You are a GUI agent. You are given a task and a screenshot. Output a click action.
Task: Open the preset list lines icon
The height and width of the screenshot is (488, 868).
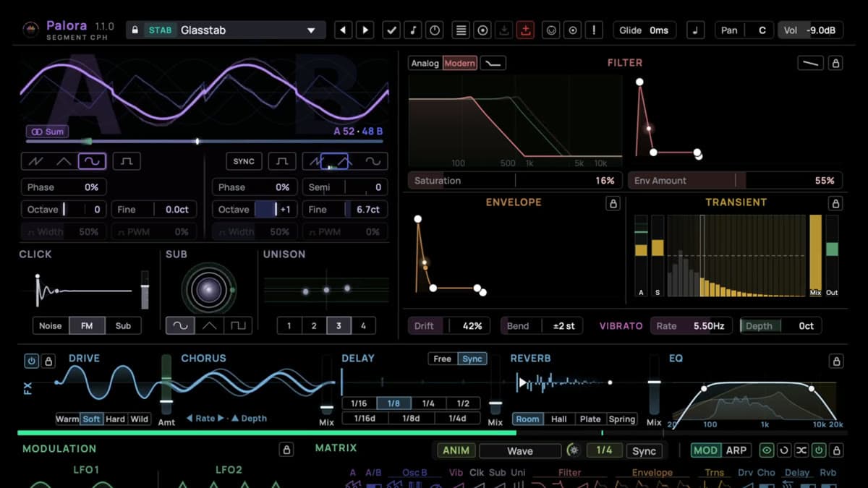(461, 30)
